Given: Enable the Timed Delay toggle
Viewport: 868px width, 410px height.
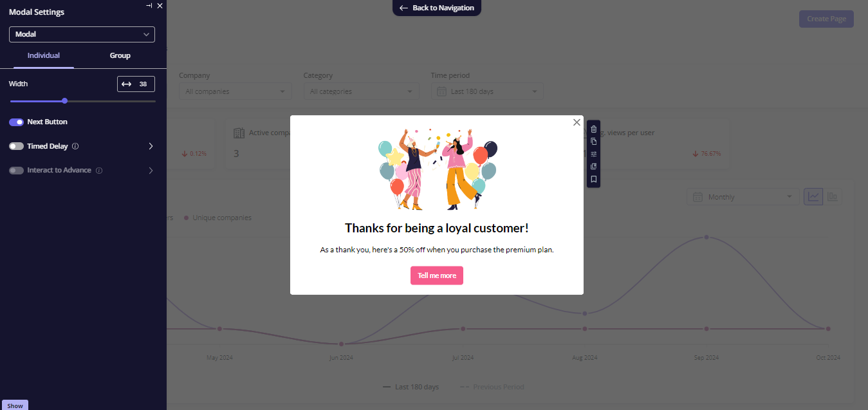Looking at the screenshot, I should [x=16, y=146].
